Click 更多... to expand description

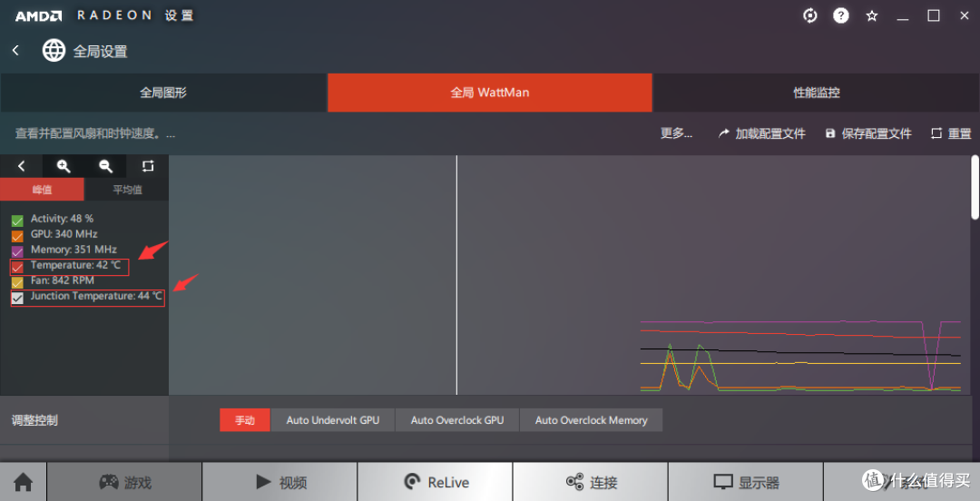pos(676,133)
